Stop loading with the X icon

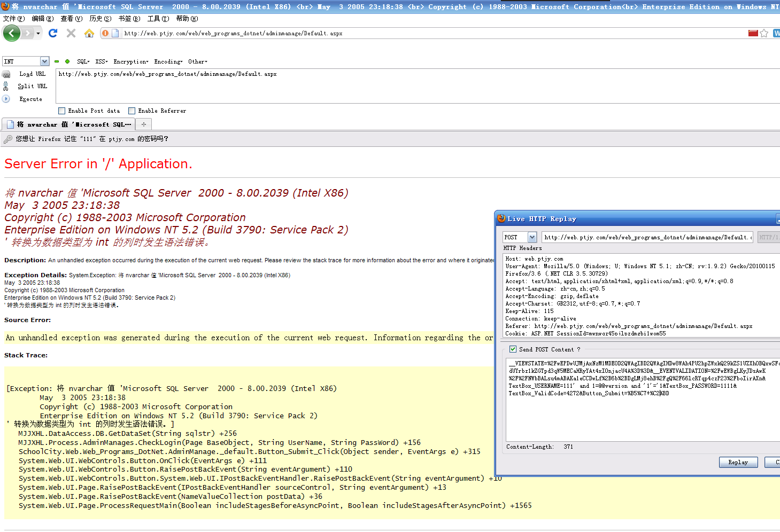pos(71,33)
